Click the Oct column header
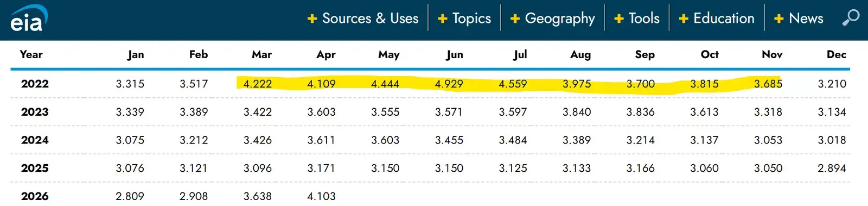The width and height of the screenshot is (868, 206). click(710, 54)
